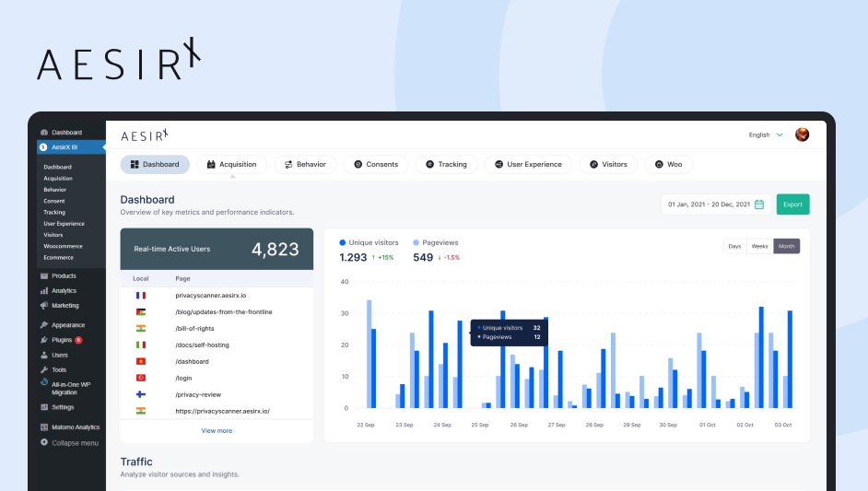Click the chart tooltip showing 32 visitors
The width and height of the screenshot is (868, 491).
[x=510, y=333]
